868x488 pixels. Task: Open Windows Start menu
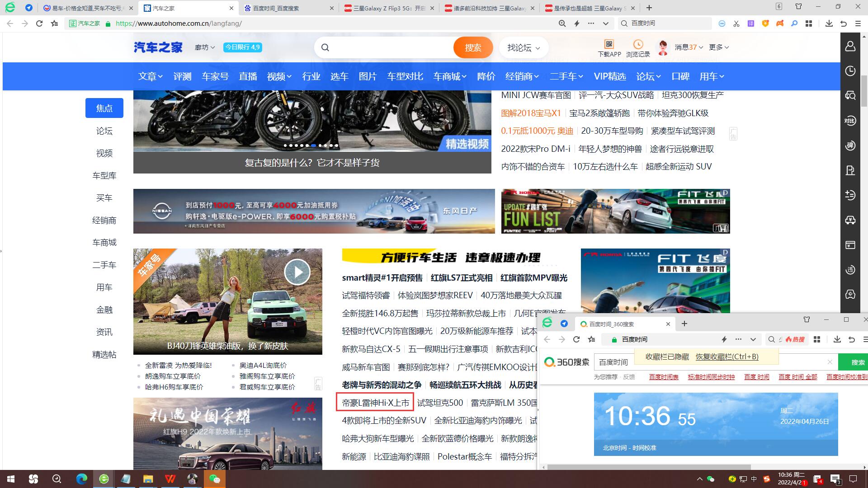click(11, 479)
